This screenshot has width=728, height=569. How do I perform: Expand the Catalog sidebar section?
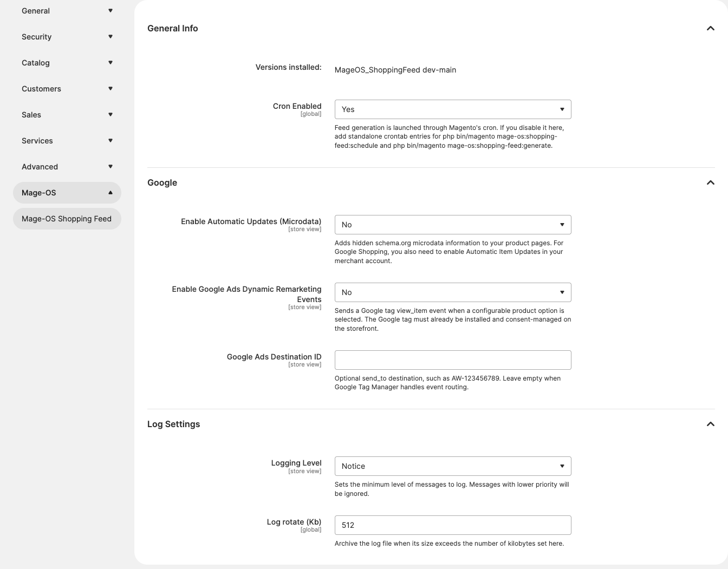[67, 63]
